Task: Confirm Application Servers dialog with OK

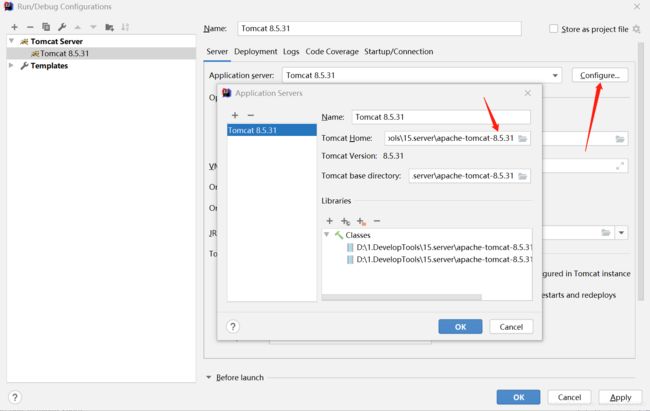Action: tap(460, 327)
